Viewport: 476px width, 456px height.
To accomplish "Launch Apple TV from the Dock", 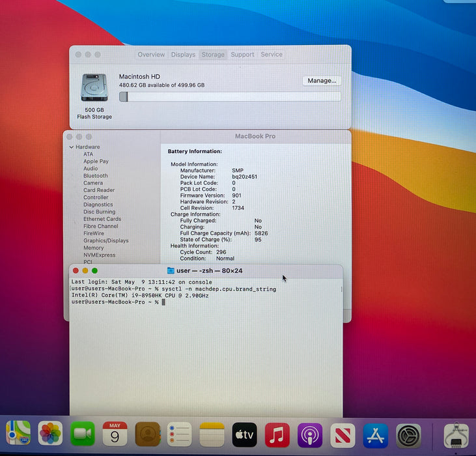I will point(244,435).
